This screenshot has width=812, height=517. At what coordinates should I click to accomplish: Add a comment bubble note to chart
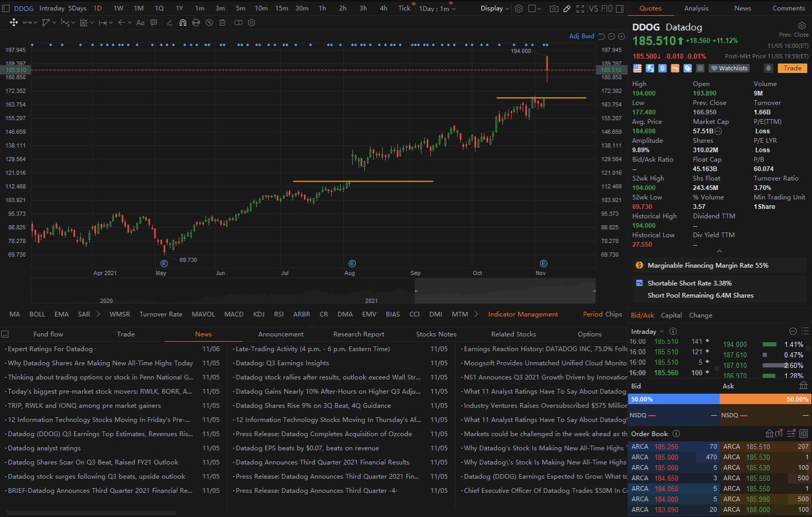click(x=154, y=23)
